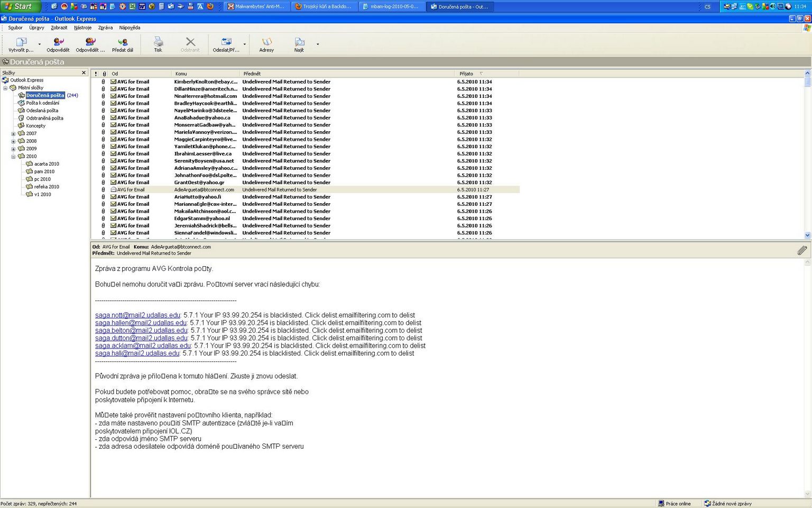
Task: Click the Tisk printer icon
Action: coord(158,42)
